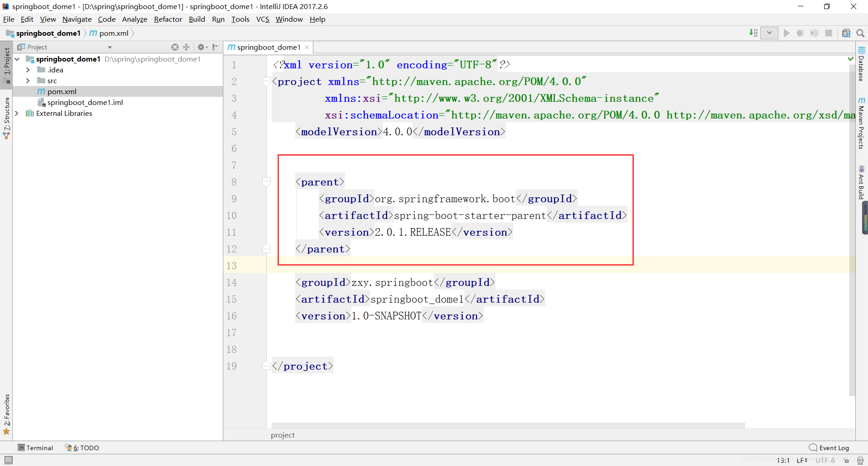The height and width of the screenshot is (466, 868).
Task: Open the Terminal tool window
Action: [35, 447]
